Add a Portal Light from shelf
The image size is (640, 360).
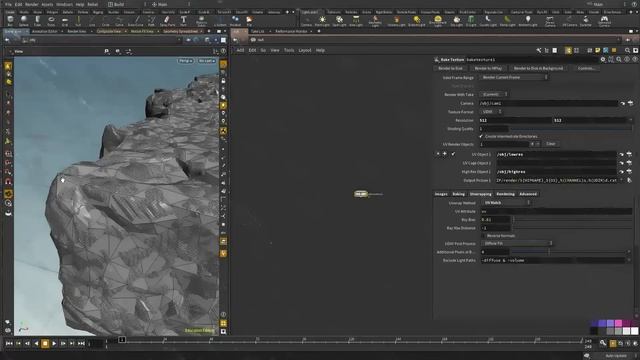coord(507,20)
